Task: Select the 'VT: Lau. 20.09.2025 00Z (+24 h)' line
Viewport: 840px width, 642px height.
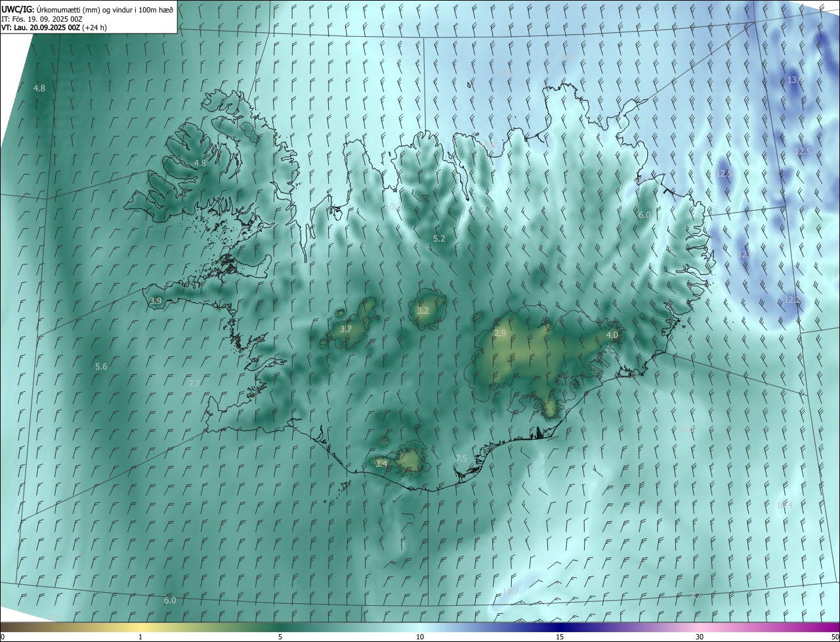Action: click(54, 28)
